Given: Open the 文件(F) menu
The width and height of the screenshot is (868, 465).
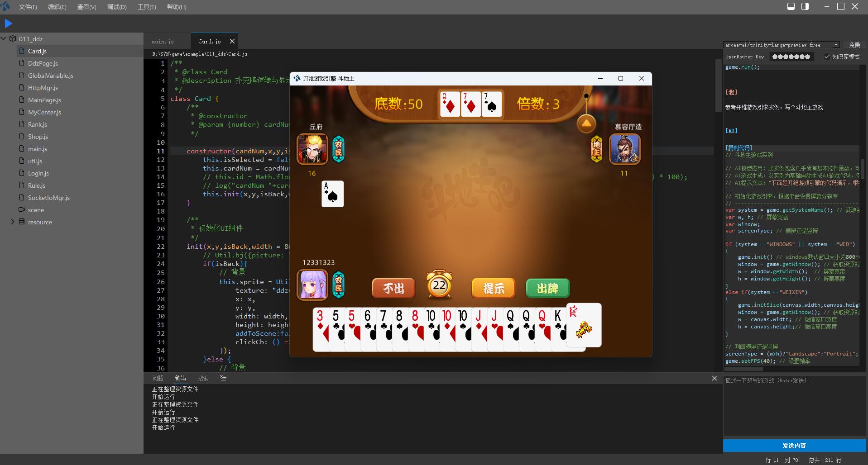Looking at the screenshot, I should pos(28,7).
